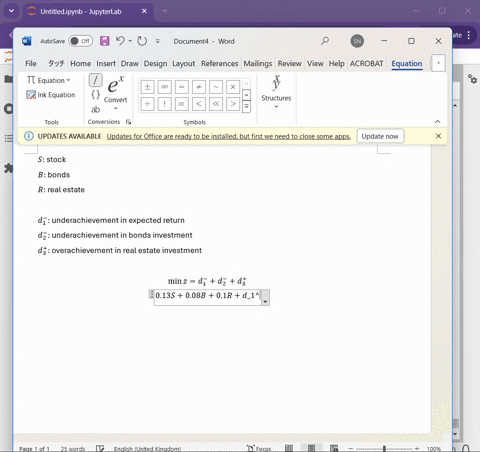Click the Redo arrow icon
Screen dimensions: 480x452
[142, 41]
